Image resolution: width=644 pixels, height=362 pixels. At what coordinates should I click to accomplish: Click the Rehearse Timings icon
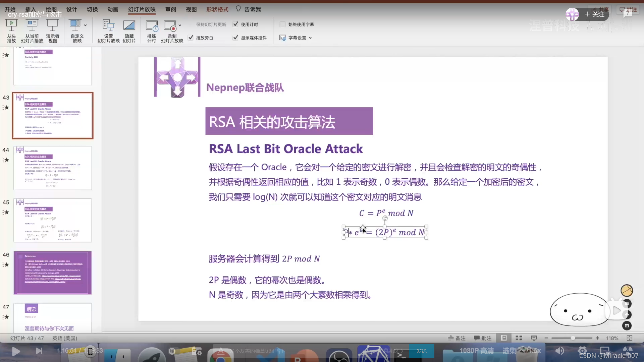[x=152, y=25]
